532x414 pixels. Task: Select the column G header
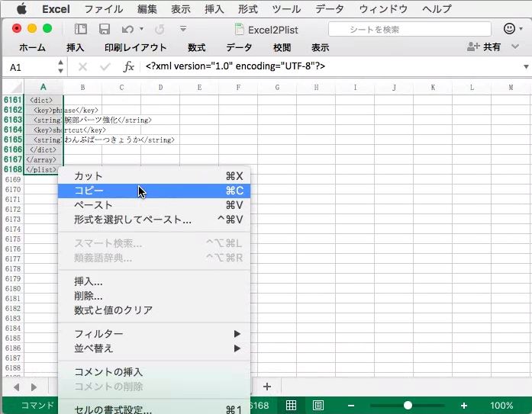pyautogui.click(x=277, y=88)
